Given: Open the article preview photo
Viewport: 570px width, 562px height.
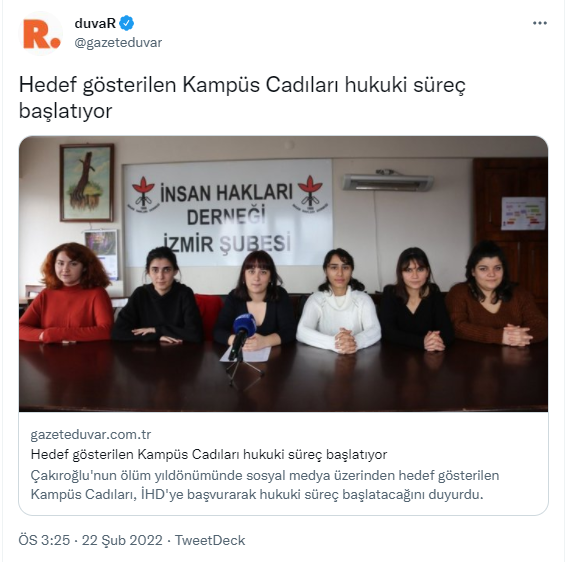Looking at the screenshot, I should (x=284, y=274).
